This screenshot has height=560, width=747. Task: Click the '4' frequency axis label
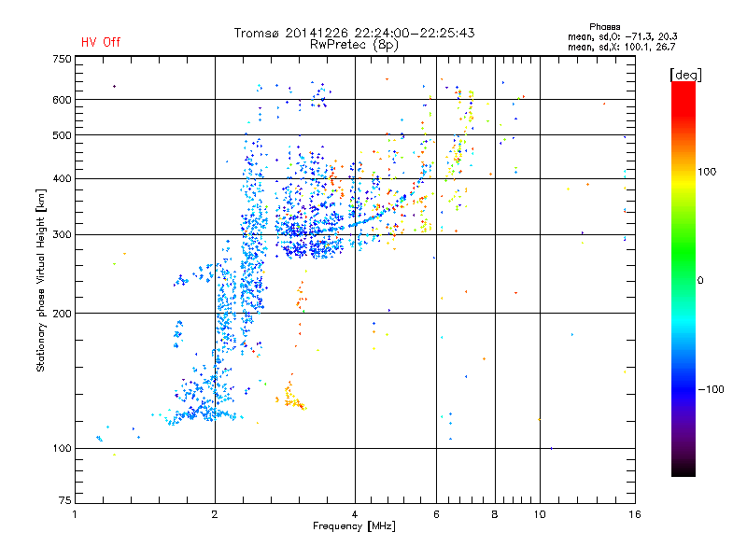355,514
